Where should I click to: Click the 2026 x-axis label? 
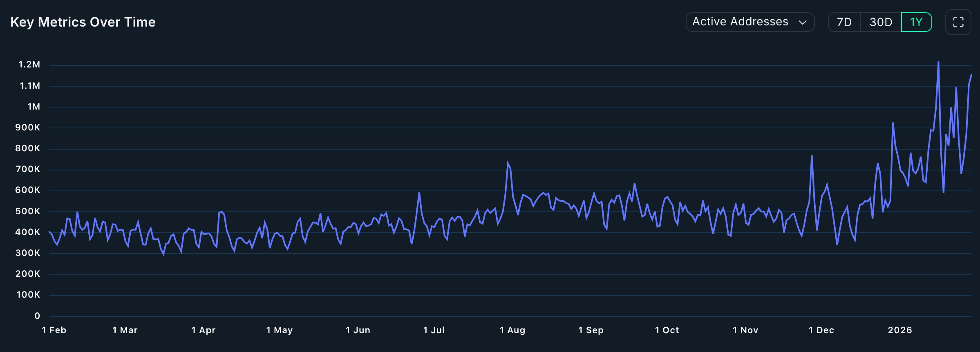click(899, 330)
